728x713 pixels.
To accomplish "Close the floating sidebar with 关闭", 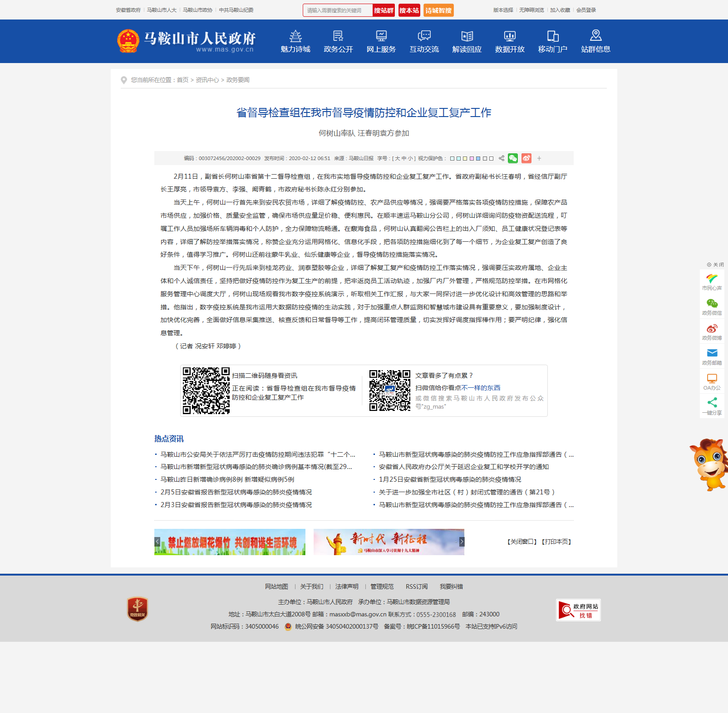I will [715, 265].
